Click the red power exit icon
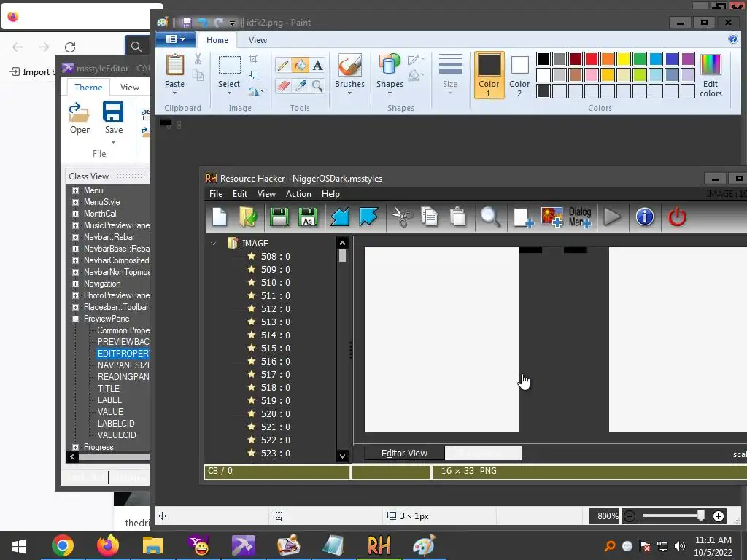 (677, 217)
